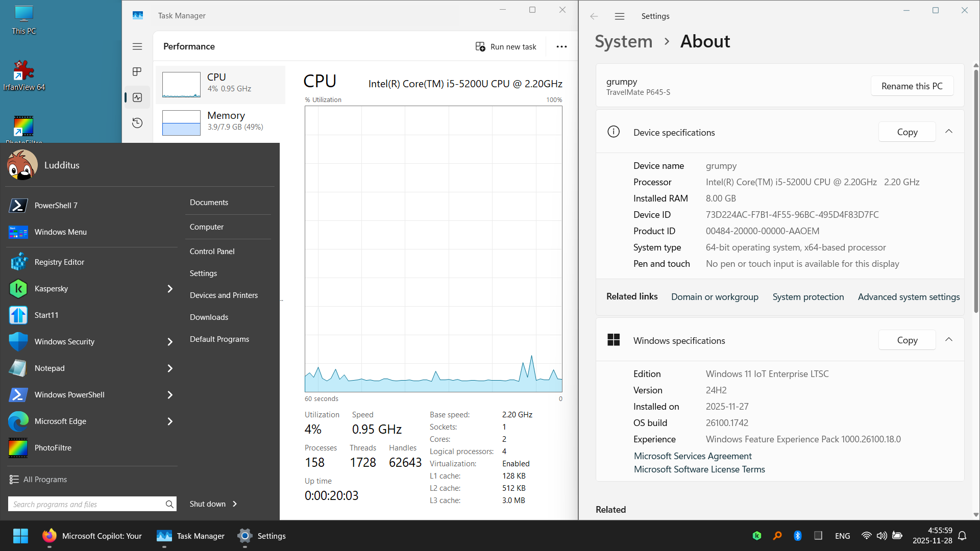The height and width of the screenshot is (551, 980).
Task: Click the Search programs and files box
Action: point(87,504)
